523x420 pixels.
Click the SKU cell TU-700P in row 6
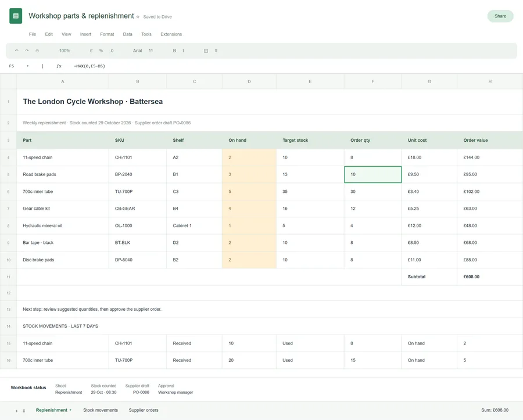137,192
